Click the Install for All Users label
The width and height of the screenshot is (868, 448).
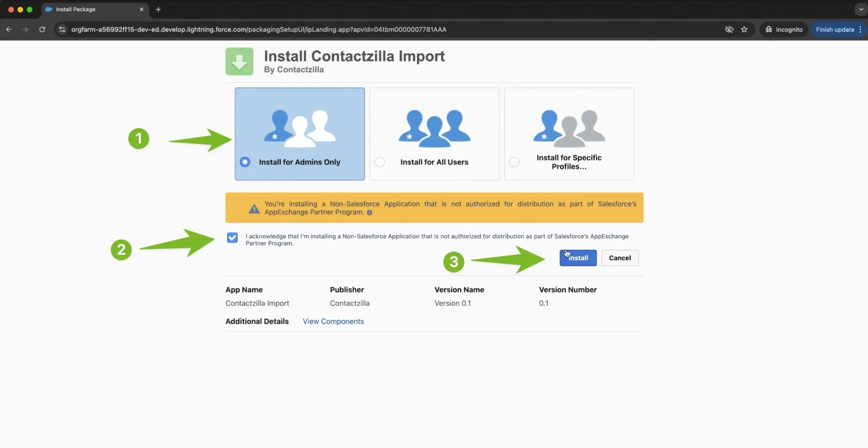[434, 162]
